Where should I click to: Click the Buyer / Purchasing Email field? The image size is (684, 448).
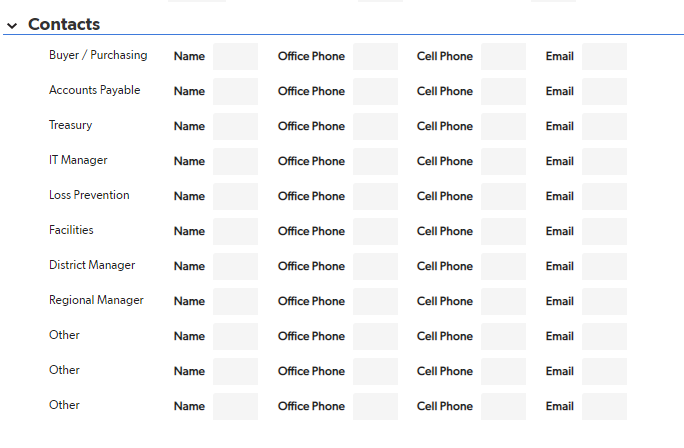point(605,56)
